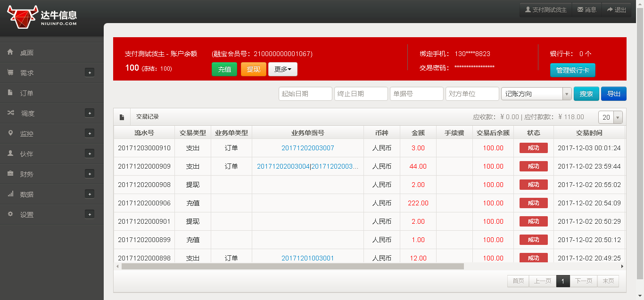
Task: Click 退出 to log out
Action: 616,9
